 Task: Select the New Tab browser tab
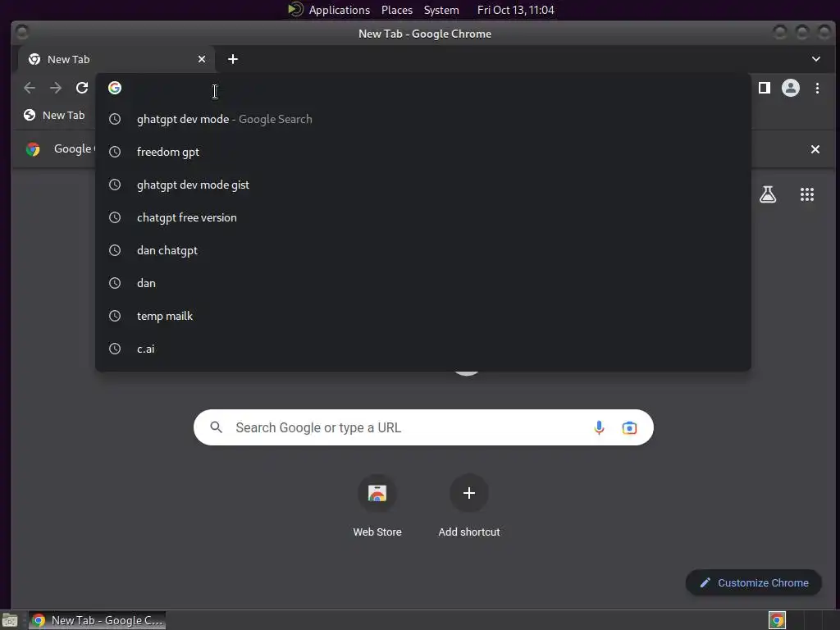tap(116, 59)
